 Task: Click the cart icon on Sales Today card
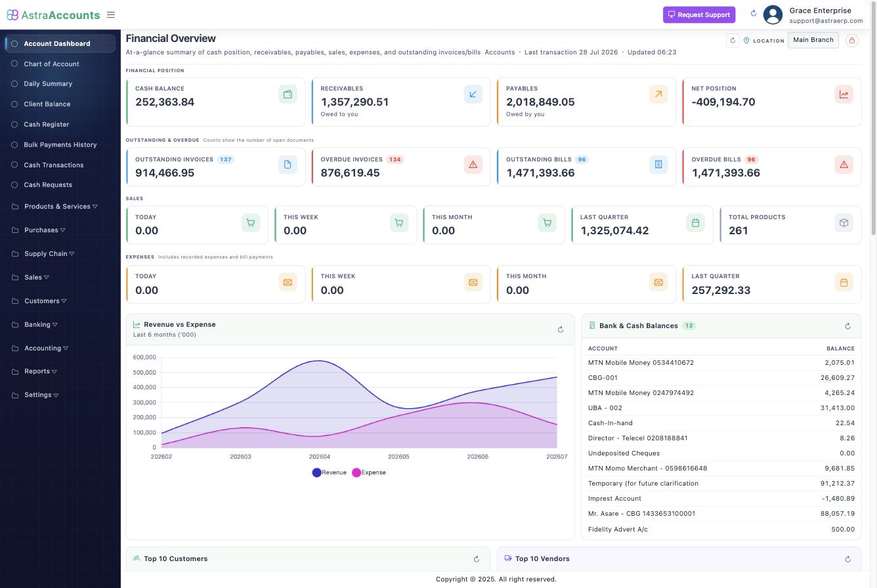[x=251, y=223]
